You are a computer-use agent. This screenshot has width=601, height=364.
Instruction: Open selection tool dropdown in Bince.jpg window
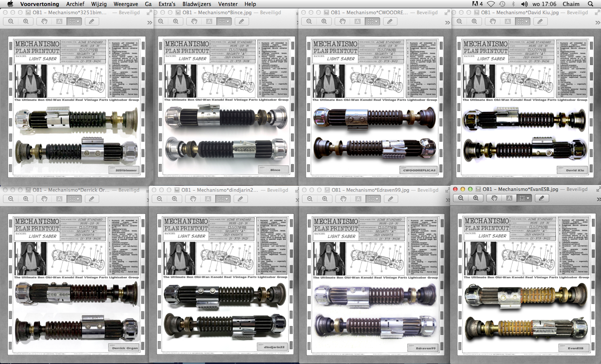click(224, 21)
